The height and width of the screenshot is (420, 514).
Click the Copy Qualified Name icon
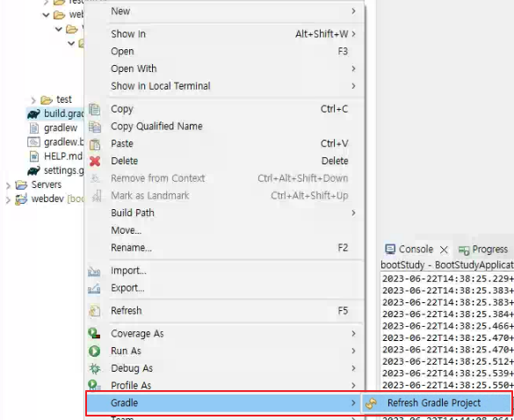[95, 127]
